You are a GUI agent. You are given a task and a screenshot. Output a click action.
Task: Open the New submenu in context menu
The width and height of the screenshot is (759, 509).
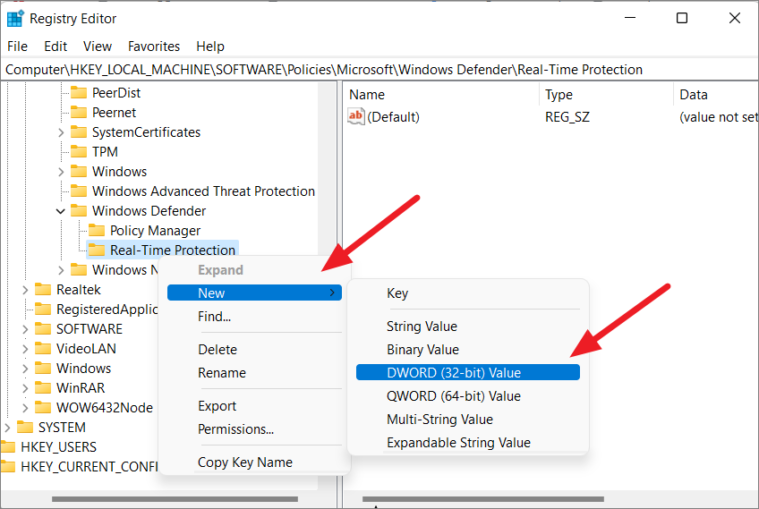coord(255,293)
